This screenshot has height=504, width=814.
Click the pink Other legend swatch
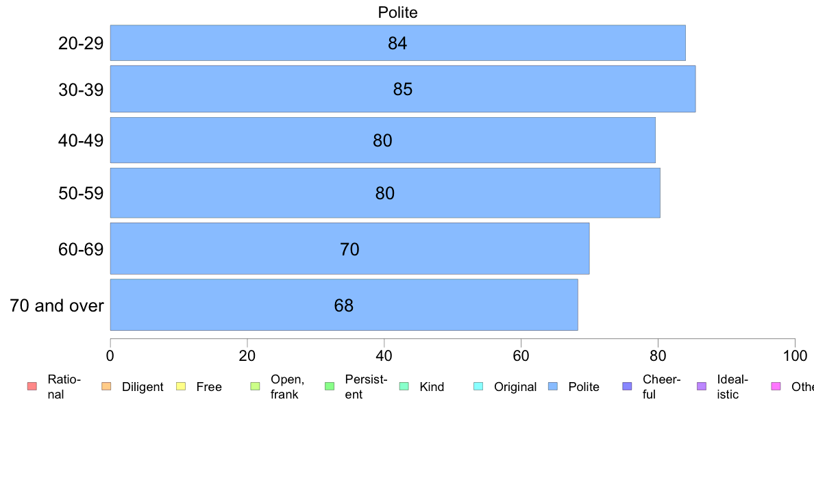pos(776,386)
